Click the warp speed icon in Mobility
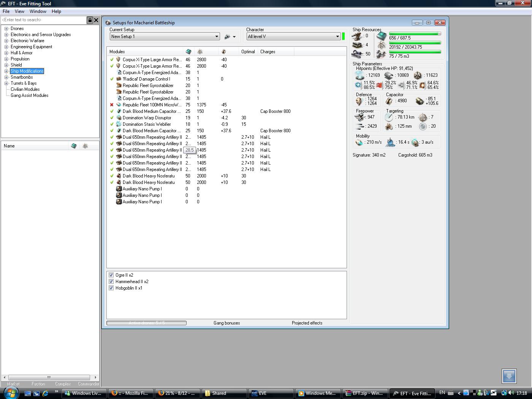Viewport: 532px width, 399px height. 415,142
